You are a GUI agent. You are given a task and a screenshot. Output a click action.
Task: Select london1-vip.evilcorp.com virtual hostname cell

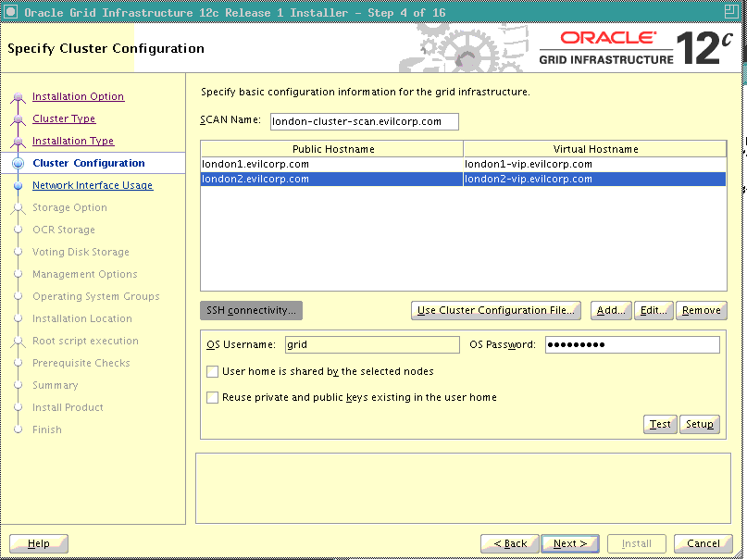594,164
